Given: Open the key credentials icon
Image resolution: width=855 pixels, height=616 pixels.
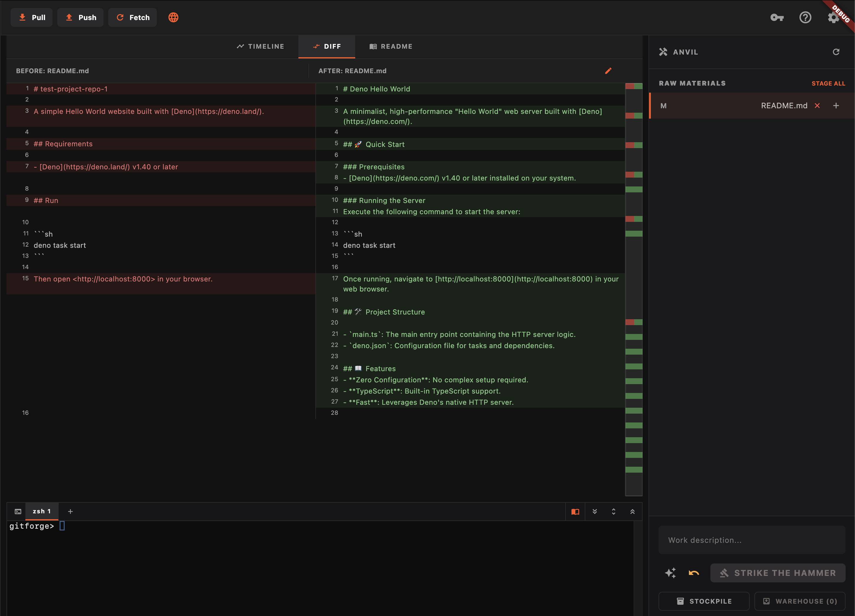Looking at the screenshot, I should click(777, 17).
